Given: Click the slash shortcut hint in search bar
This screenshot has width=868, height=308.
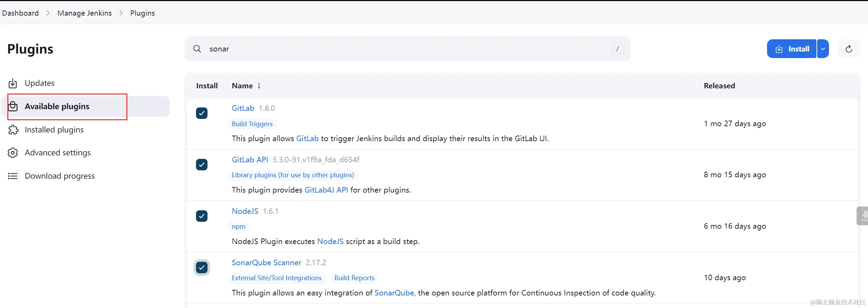Looking at the screenshot, I should 617,49.
